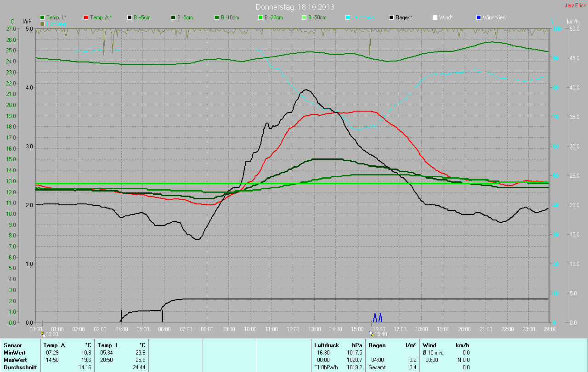588x372 pixels.
Task: Click the black B +5cm legend swatch
Action: point(130,17)
